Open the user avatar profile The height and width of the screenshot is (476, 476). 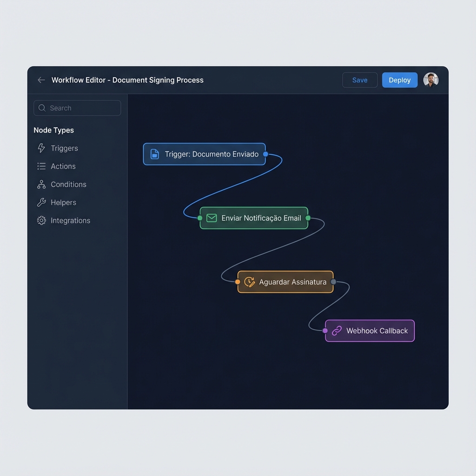(431, 80)
